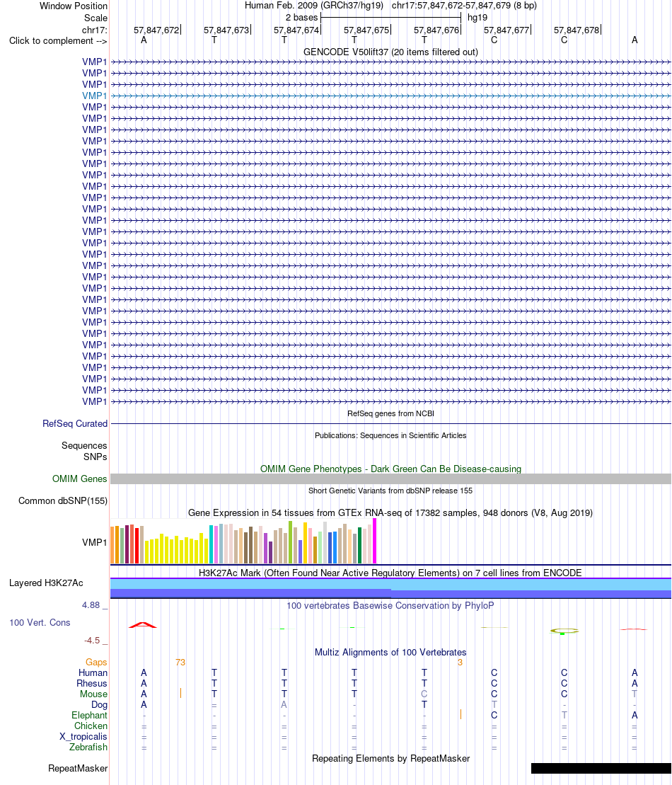The image size is (672, 785).
Task: Click the bright green bar in GTEx chart
Action: point(290,543)
